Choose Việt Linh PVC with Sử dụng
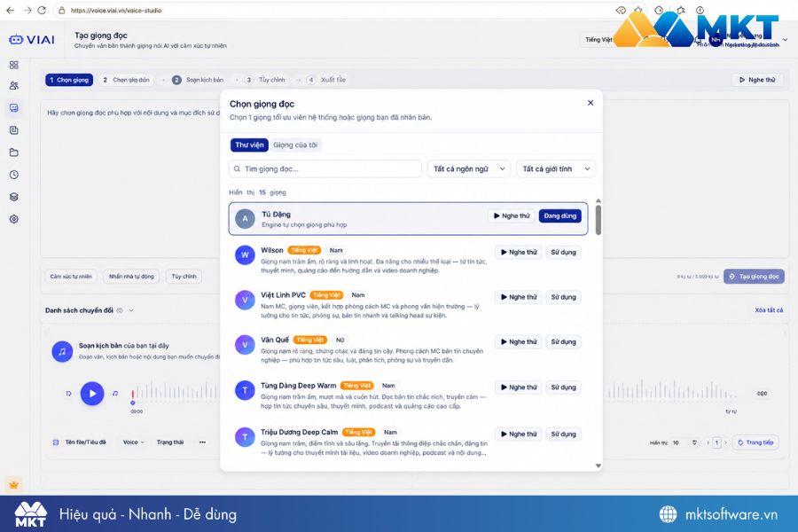798x532 pixels. point(563,297)
